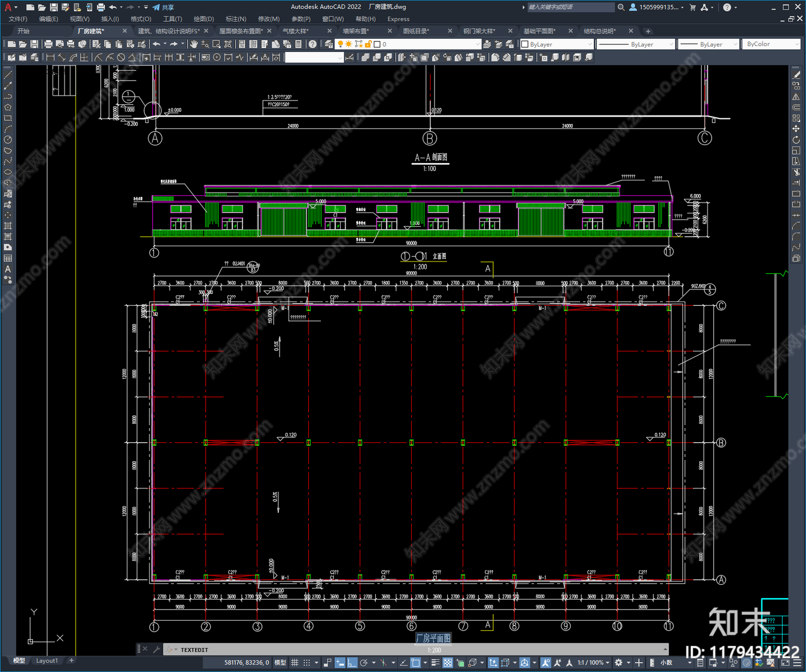Open the 文件(F) menu
This screenshot has width=806, height=672.
pos(18,19)
